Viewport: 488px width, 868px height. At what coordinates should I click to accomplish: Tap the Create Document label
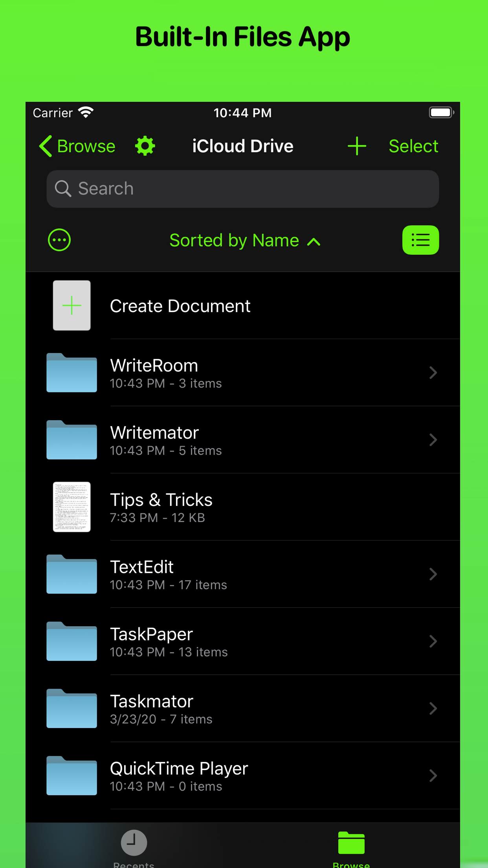click(180, 306)
